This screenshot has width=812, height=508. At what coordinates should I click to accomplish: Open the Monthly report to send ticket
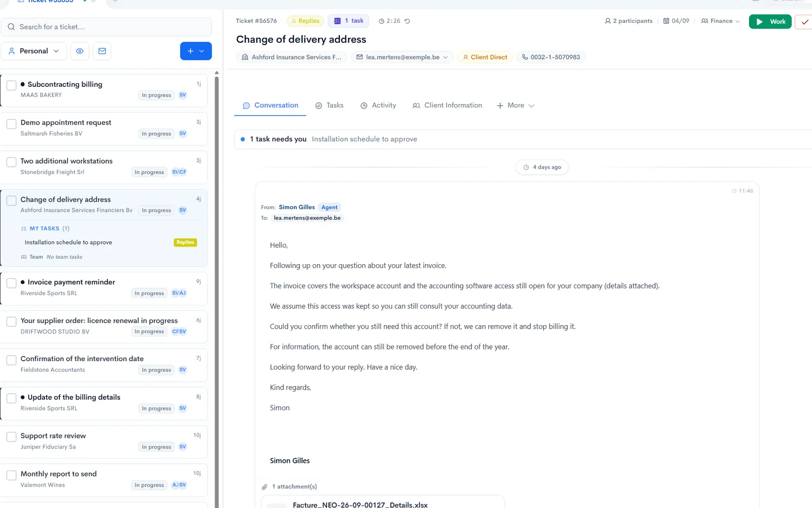tap(104, 480)
